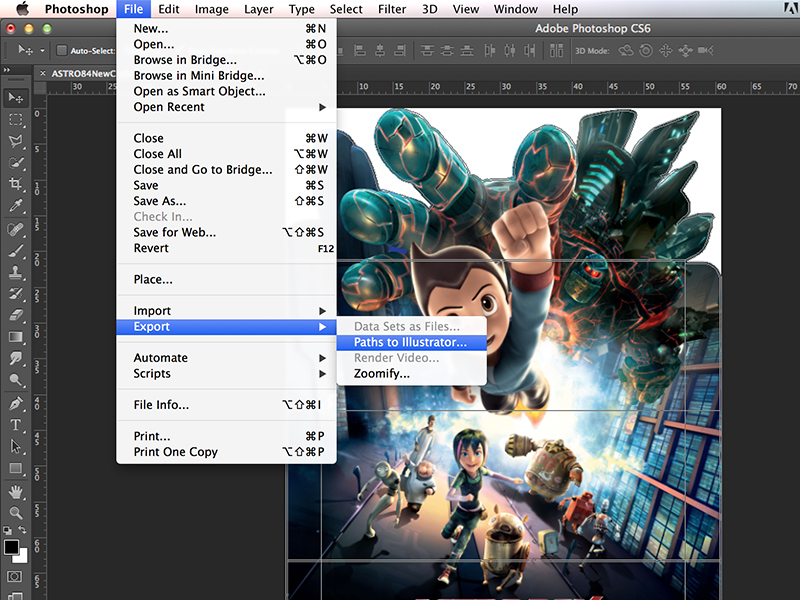Expand the toolbox with the double-arrow

pyautogui.click(x=7, y=70)
